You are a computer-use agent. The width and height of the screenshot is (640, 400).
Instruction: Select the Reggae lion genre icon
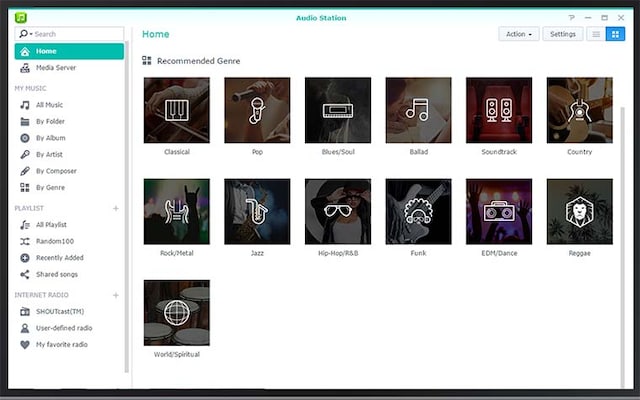point(579,211)
